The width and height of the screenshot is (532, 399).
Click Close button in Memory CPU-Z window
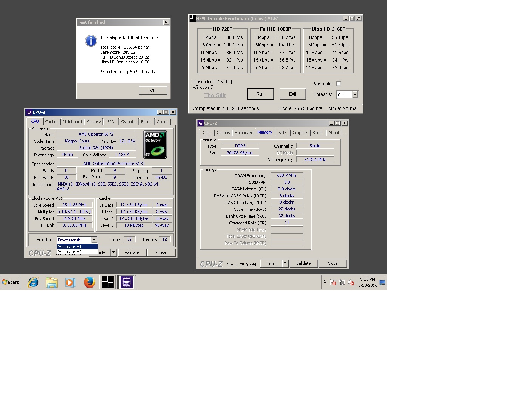(332, 263)
